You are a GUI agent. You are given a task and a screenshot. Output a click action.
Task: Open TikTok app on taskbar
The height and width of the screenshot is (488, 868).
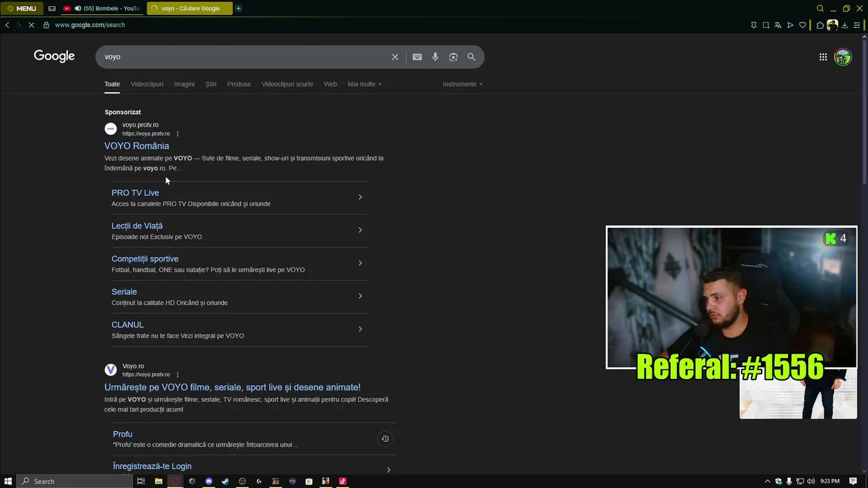point(342,481)
